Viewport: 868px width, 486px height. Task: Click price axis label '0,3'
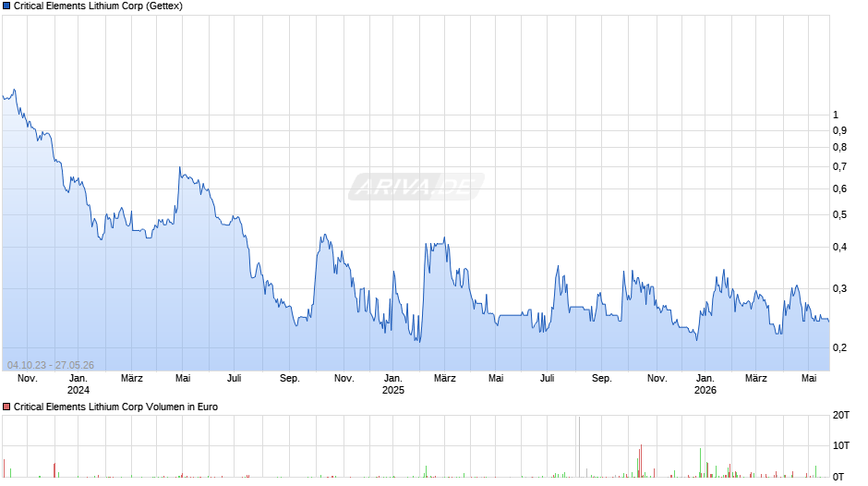click(x=839, y=288)
